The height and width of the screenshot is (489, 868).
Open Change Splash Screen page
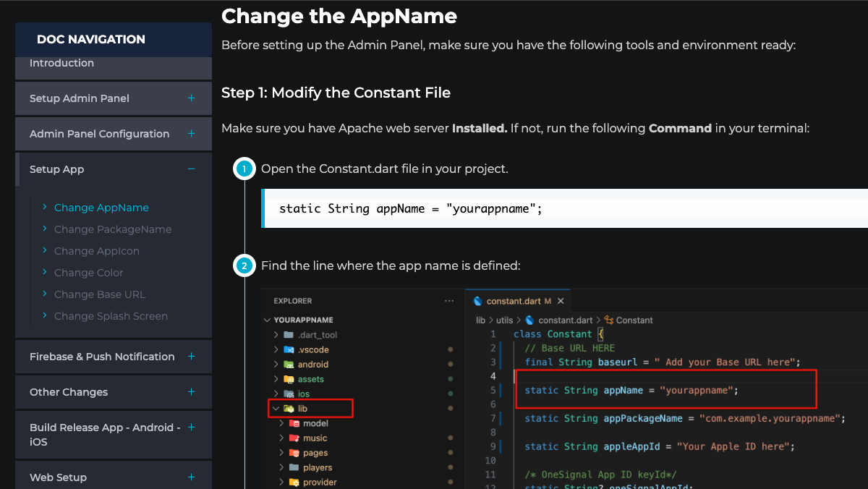tap(111, 316)
